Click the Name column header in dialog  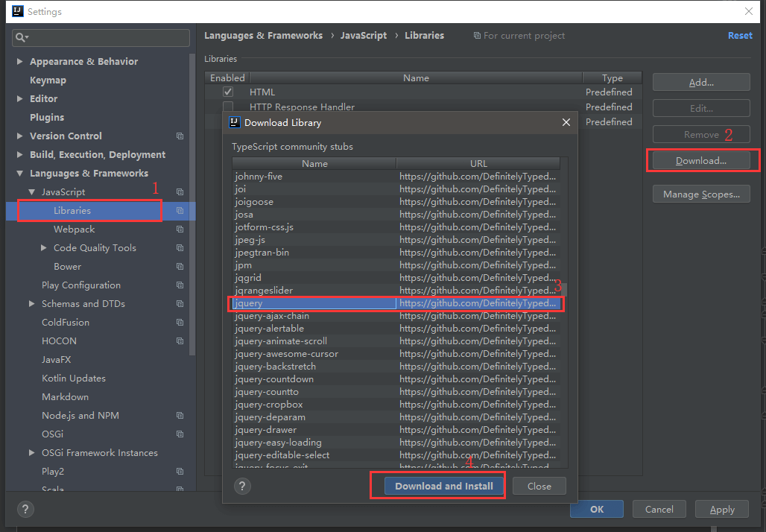314,164
